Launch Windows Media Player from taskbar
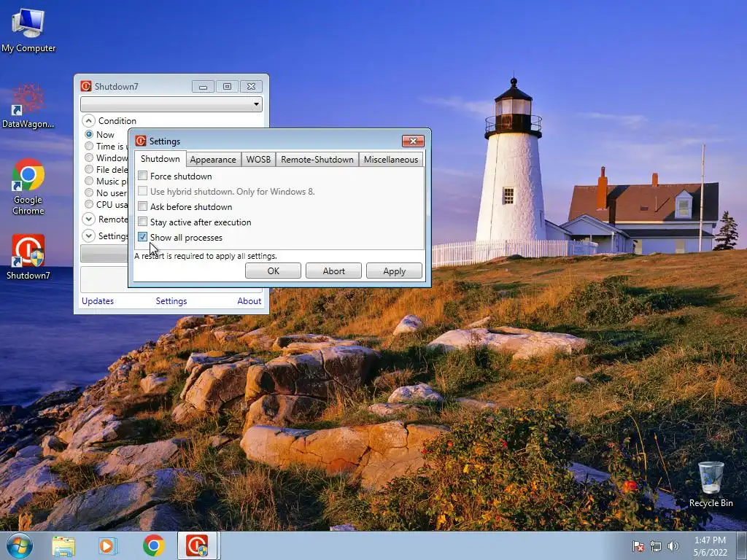 tap(108, 545)
